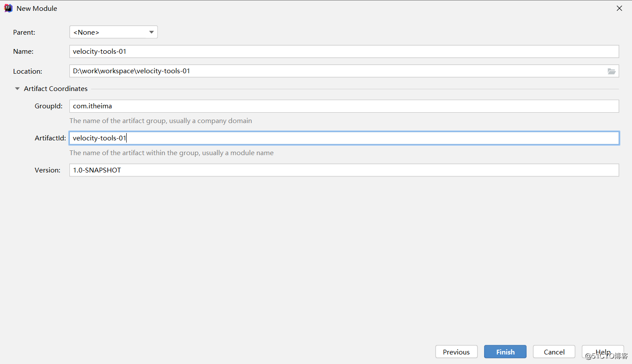
Task: Focus the ArtifactId input field
Action: 344,138
